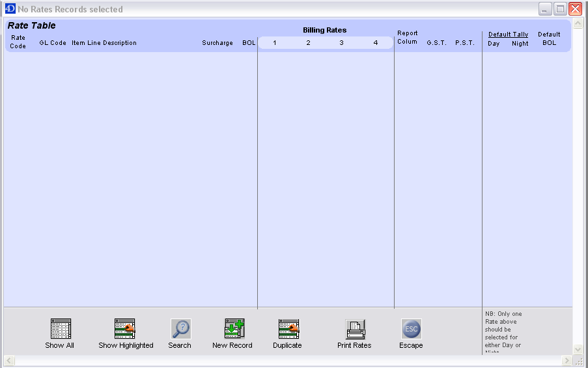Viewport: 588px width, 368px height.
Task: Open the Search magnifier icon
Action: [x=180, y=329]
